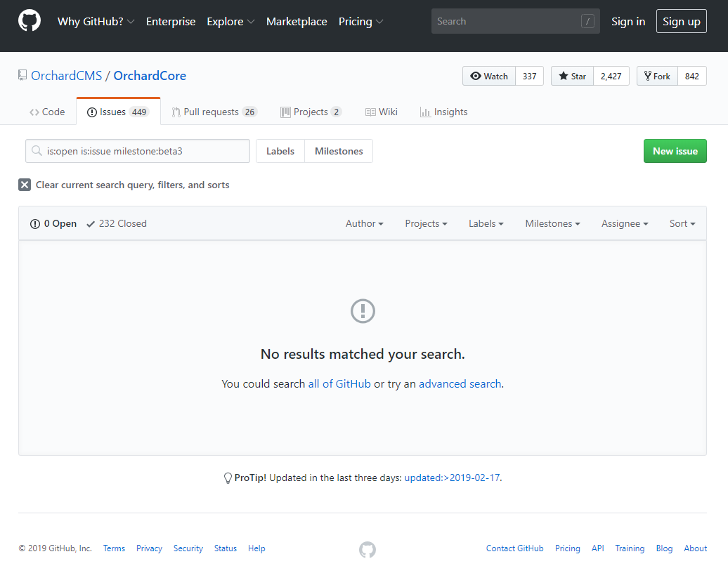Viewport: 728px width, 573px height.
Task: Click the Star button
Action: tap(573, 76)
